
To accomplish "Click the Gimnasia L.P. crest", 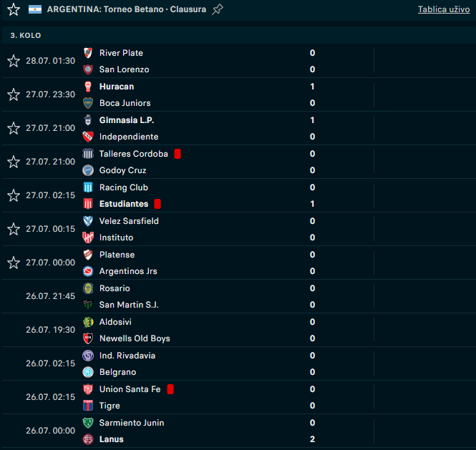I will (88, 120).
